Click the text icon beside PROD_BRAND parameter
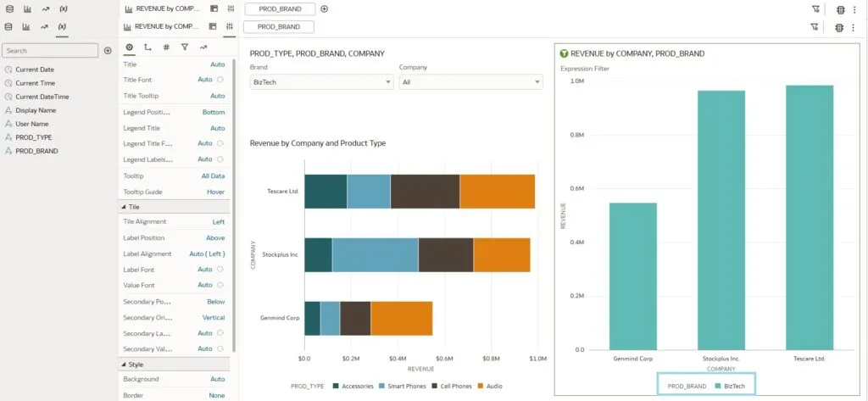The width and height of the screenshot is (868, 401). pos(8,151)
